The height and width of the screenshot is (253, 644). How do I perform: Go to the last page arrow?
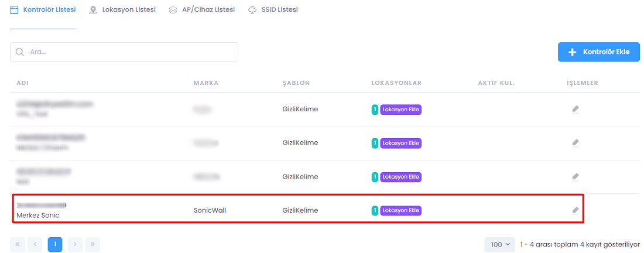93,244
